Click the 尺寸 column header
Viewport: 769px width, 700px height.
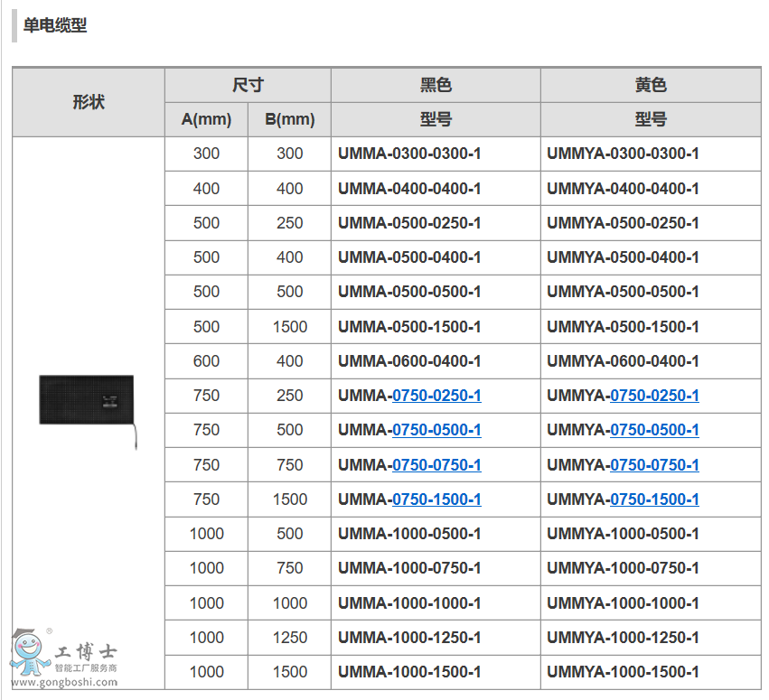click(x=248, y=85)
